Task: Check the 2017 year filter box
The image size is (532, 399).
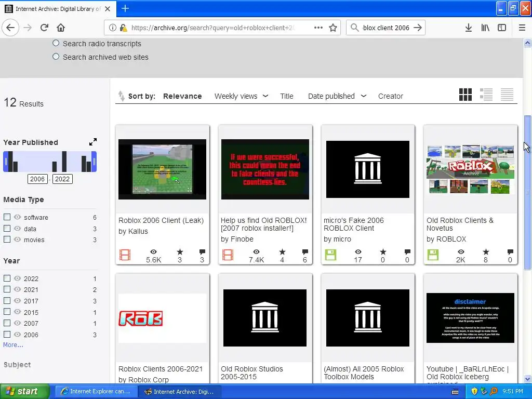Action: click(x=7, y=301)
